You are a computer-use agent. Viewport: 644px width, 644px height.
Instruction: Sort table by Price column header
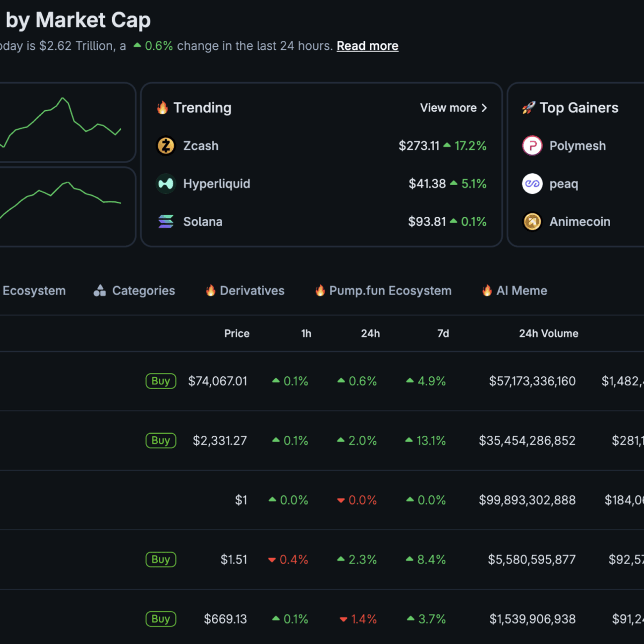pos(237,333)
